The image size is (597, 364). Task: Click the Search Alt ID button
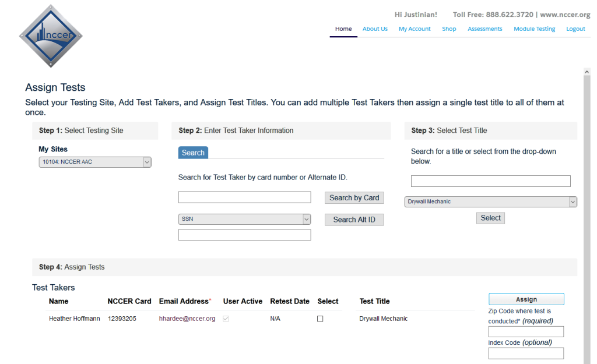pos(354,220)
